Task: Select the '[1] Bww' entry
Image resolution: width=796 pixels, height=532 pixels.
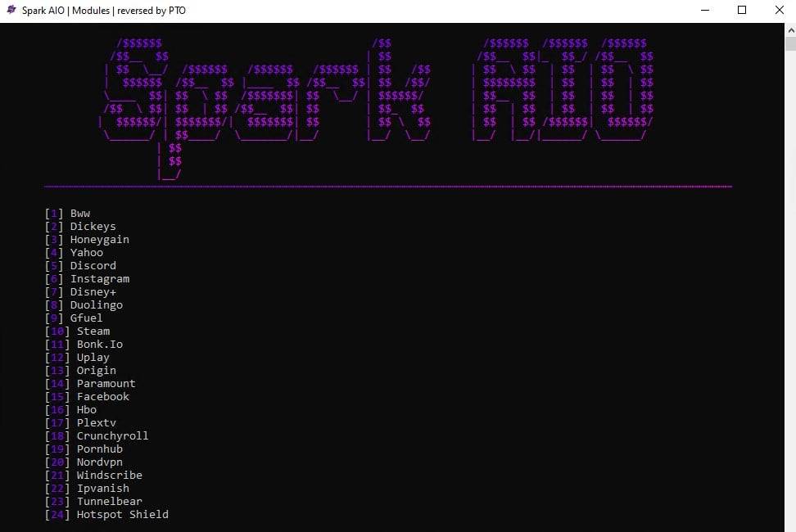Action: pos(67,213)
